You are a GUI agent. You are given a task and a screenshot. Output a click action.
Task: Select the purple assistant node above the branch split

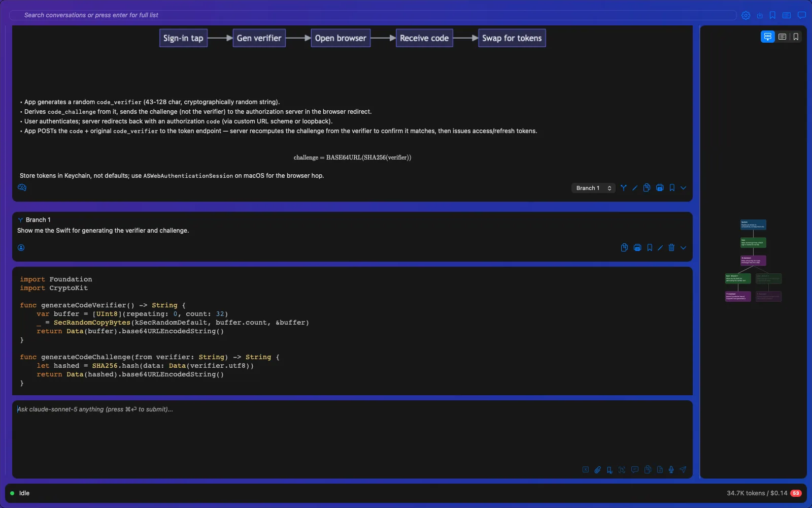pyautogui.click(x=753, y=261)
